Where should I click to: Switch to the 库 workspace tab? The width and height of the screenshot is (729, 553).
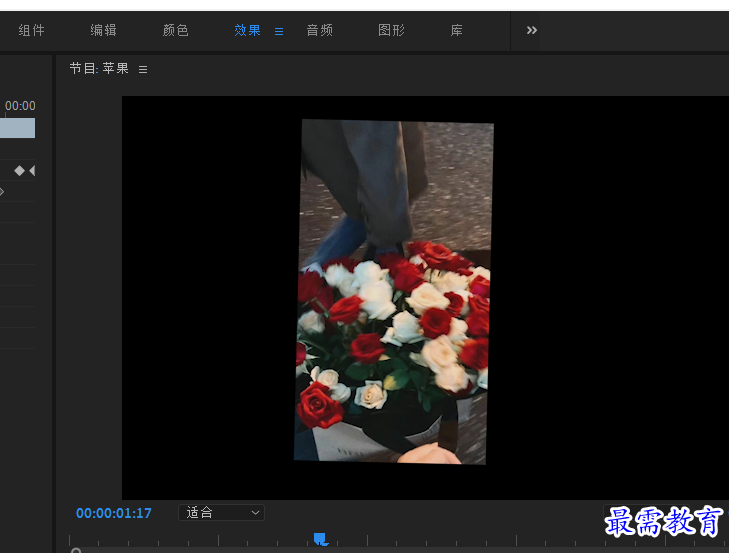(457, 31)
